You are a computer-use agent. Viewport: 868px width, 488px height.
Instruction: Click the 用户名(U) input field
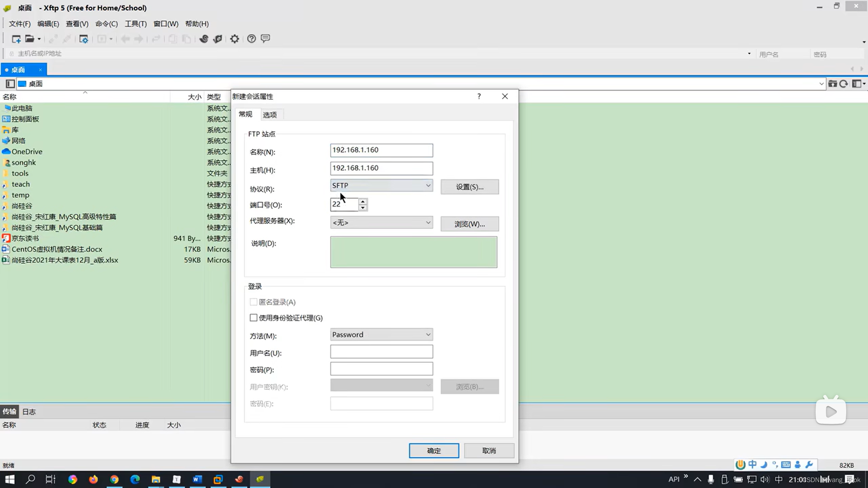point(381,352)
